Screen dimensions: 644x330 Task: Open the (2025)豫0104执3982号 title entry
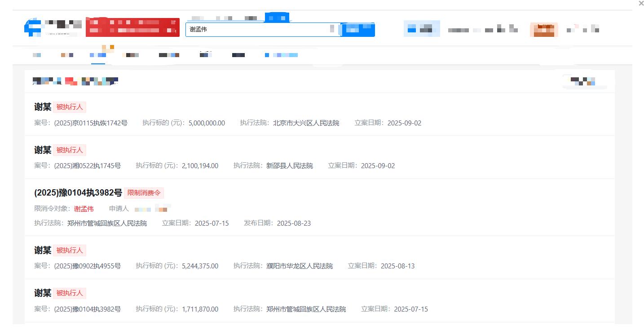tap(78, 193)
